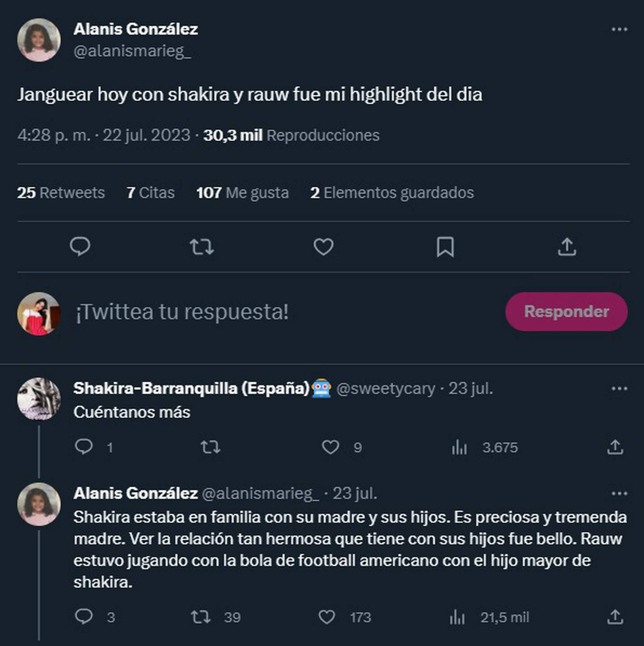This screenshot has width=644, height=646.
Task: Open more options on the main tweet
Action: tap(619, 30)
